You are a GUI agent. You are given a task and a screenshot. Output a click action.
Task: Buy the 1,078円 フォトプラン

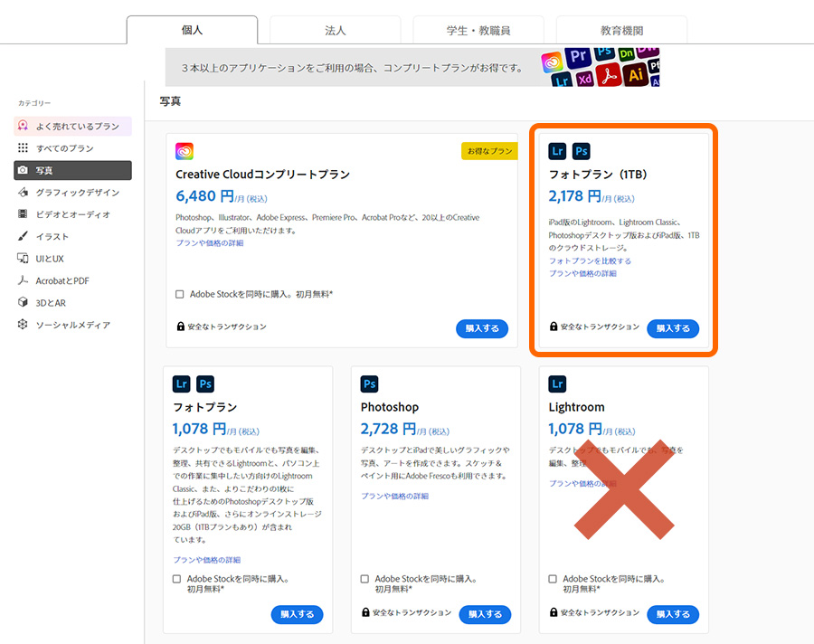point(297,614)
